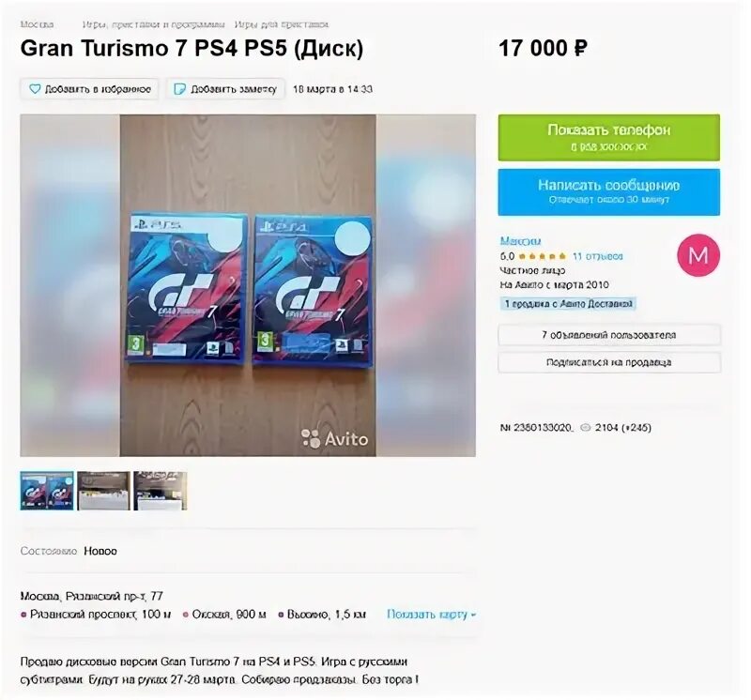Image resolution: width=751 pixels, height=700 pixels.
Task: Select the second photo thumbnail
Action: [x=103, y=491]
